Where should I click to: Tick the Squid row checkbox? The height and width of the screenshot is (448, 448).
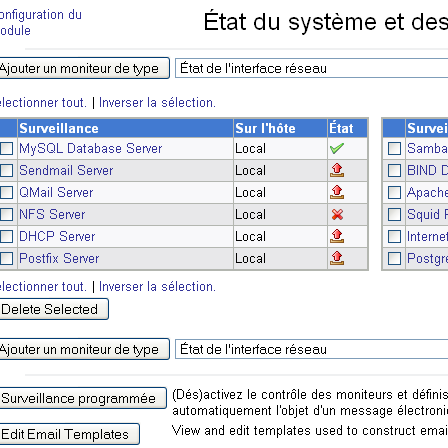pos(394,214)
